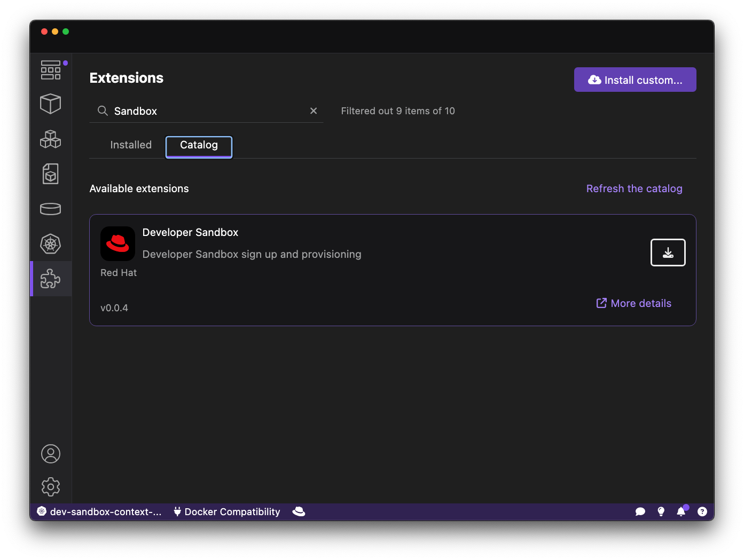Click Install custom... button

[635, 80]
